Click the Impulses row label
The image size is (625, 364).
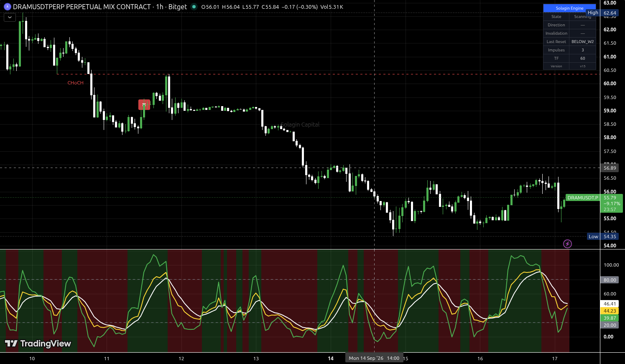click(556, 50)
